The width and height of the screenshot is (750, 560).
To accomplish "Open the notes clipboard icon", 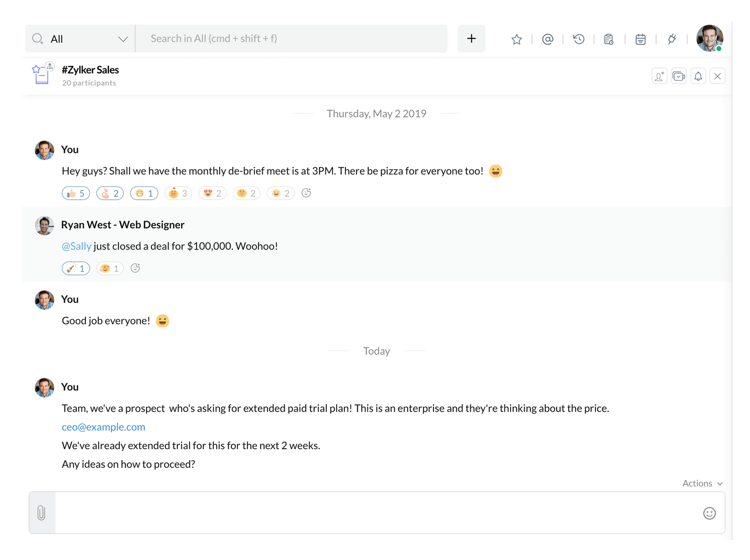I will [x=609, y=39].
